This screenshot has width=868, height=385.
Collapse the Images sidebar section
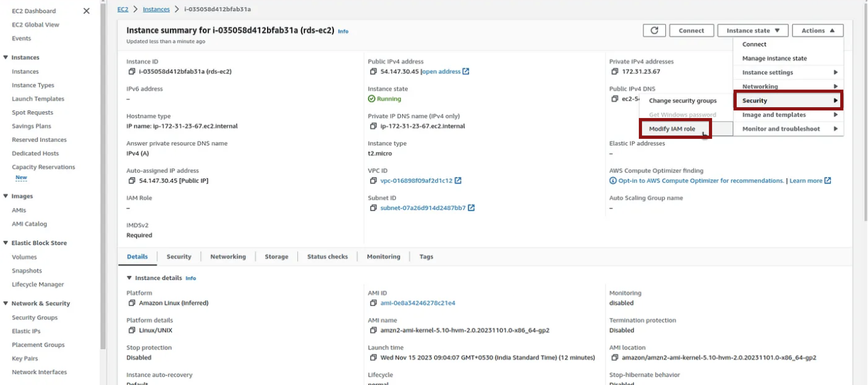pyautogui.click(x=5, y=196)
